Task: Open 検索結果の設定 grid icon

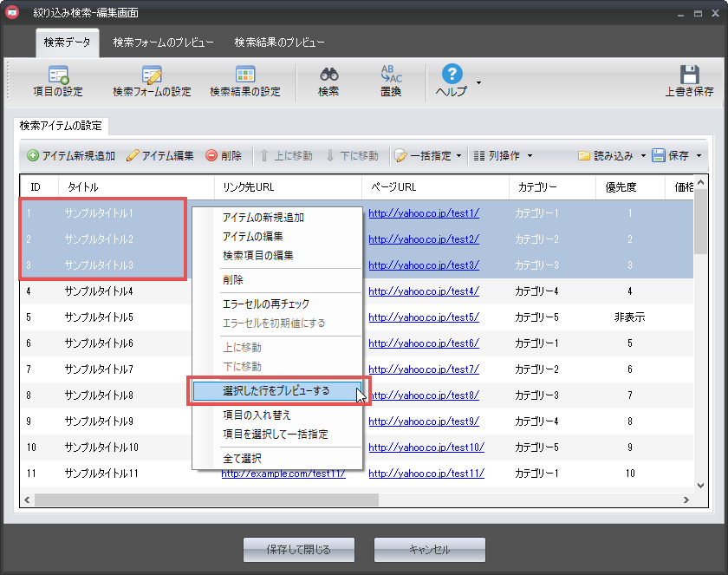Action: (245, 76)
